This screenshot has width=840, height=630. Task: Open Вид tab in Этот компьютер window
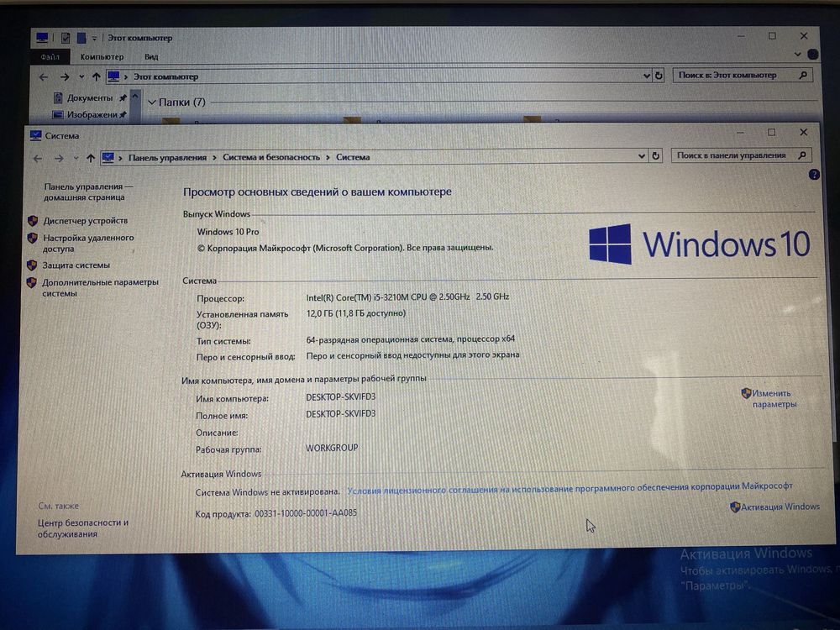click(x=151, y=57)
